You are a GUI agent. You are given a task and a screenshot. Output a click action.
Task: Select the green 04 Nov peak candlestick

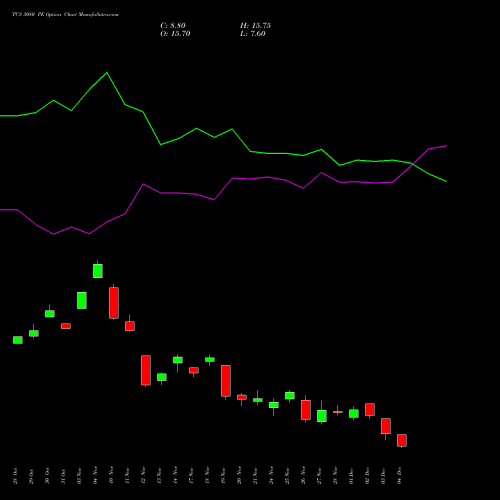(98, 271)
